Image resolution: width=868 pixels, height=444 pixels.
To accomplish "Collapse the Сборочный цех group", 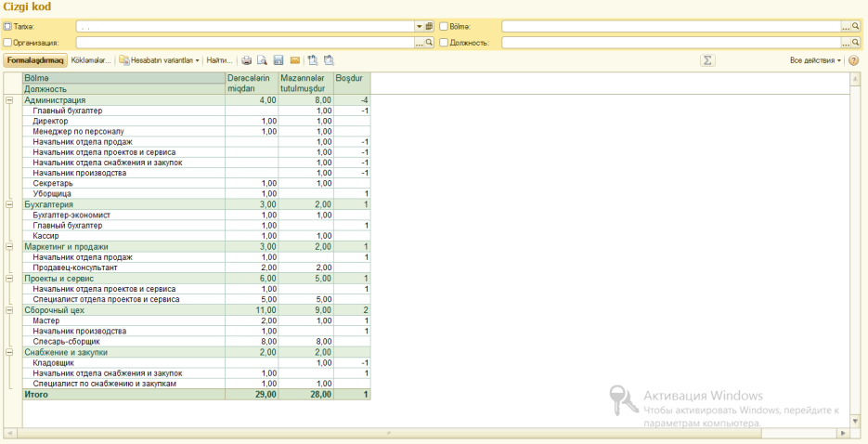I will [9, 309].
